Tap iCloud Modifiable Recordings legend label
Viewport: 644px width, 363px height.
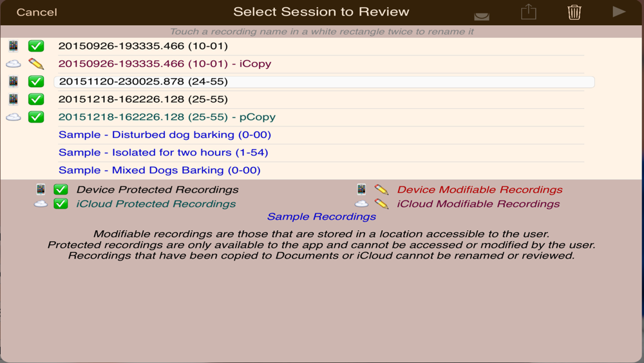(x=478, y=204)
